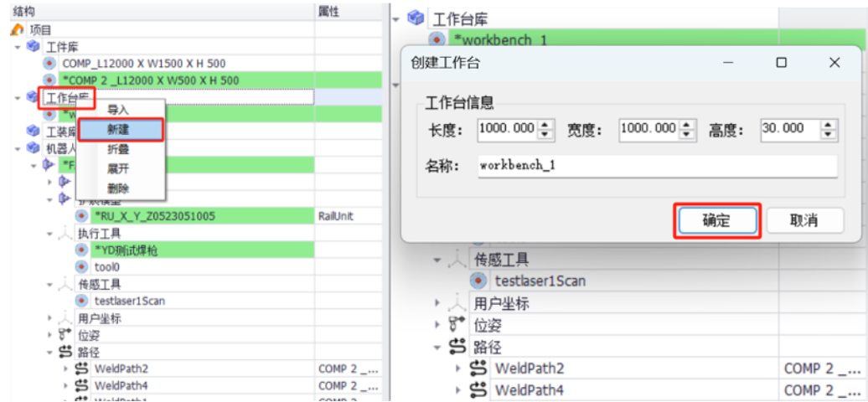Collapse the 机器人 tree node
Image resolution: width=868 pixels, height=402 pixels.
[x=18, y=148]
